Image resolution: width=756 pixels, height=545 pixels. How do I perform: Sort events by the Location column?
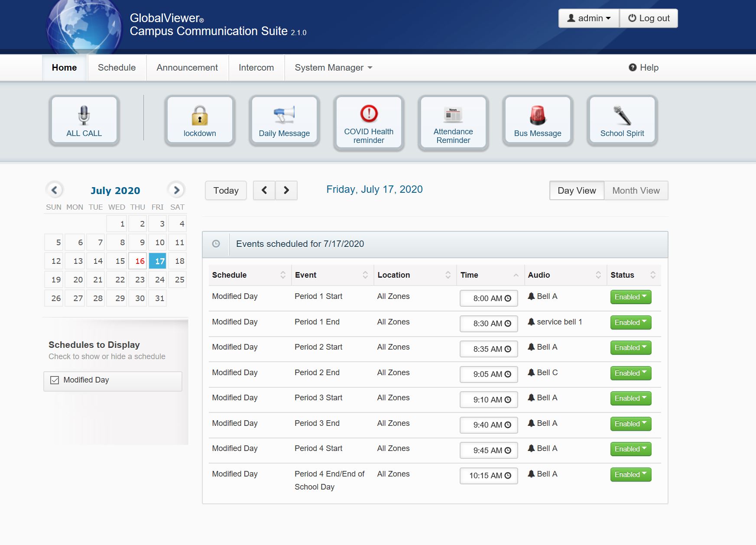[x=415, y=275]
